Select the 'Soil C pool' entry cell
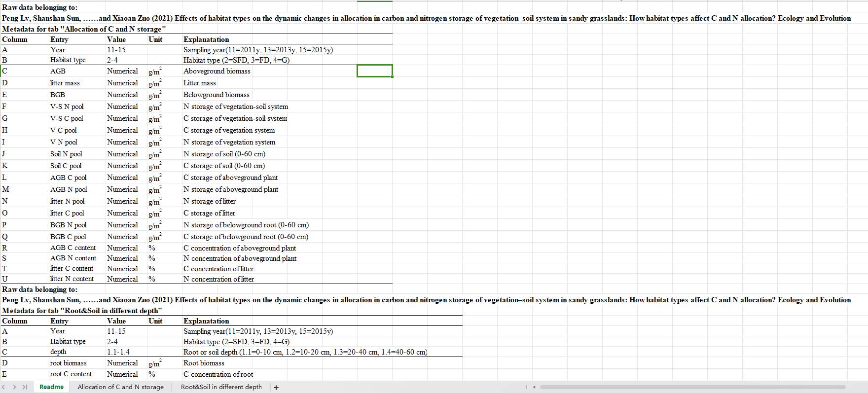Viewport: 868px width, 393px height. point(66,166)
